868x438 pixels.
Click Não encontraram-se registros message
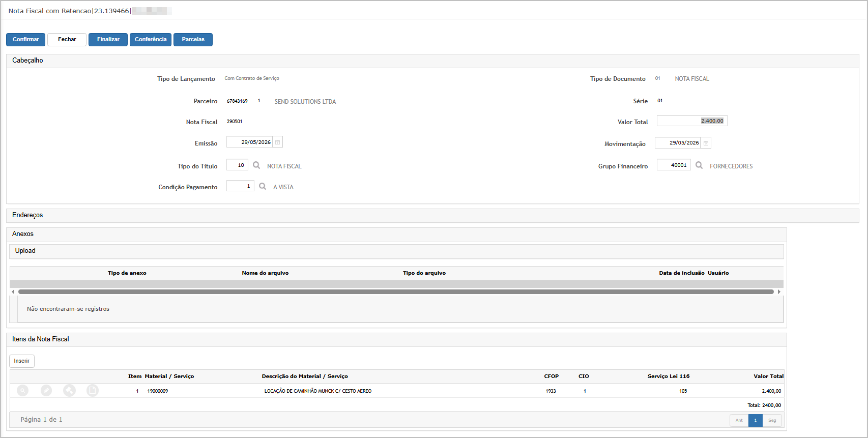[x=68, y=309]
